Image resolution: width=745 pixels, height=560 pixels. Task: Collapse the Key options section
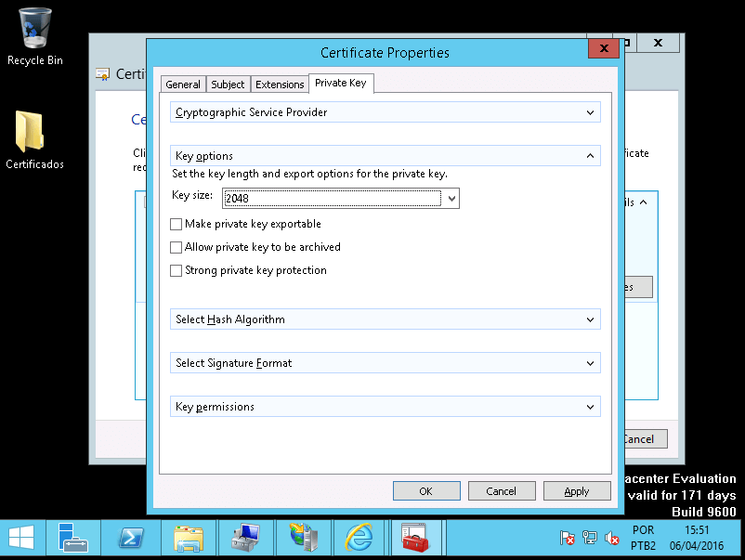click(385, 156)
